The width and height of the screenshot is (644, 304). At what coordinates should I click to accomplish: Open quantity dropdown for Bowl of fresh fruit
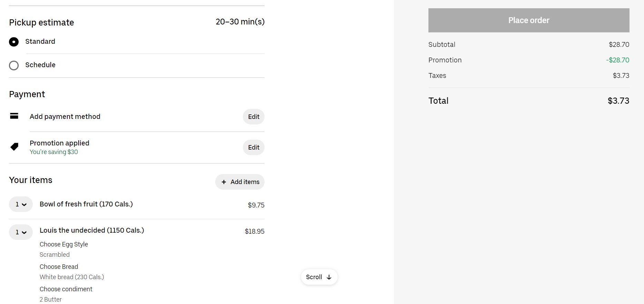(21, 204)
